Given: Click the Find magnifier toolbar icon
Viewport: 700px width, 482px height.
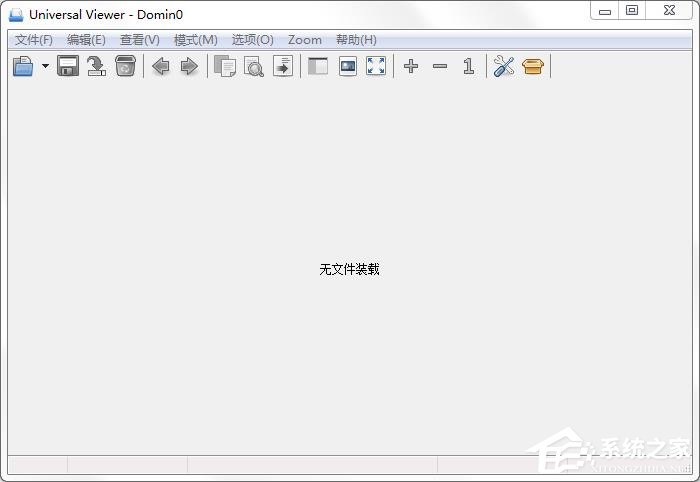Looking at the screenshot, I should pyautogui.click(x=254, y=67).
